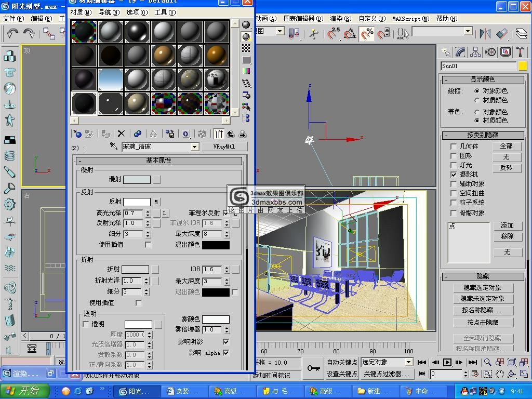Increase 高光光泽 spinner value
Image resolution: width=532 pixels, height=399 pixels.
tap(148, 211)
